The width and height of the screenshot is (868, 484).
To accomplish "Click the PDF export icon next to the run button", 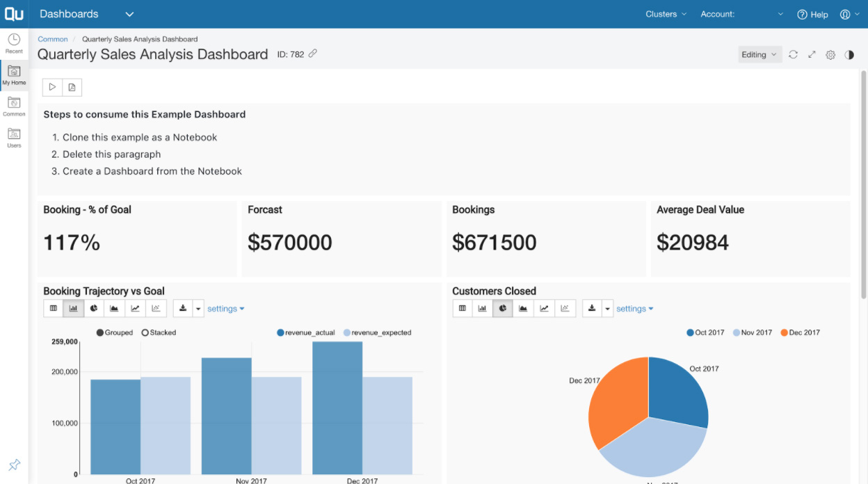I will coord(72,87).
